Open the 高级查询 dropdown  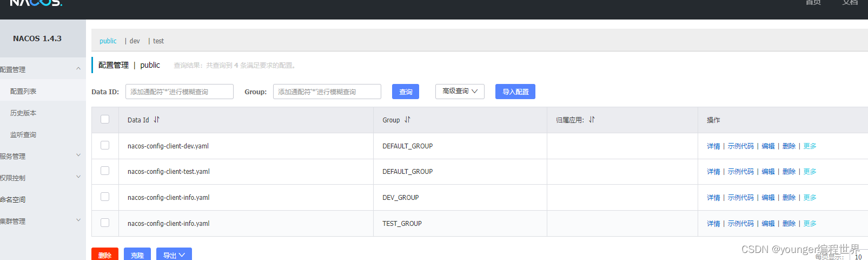460,92
